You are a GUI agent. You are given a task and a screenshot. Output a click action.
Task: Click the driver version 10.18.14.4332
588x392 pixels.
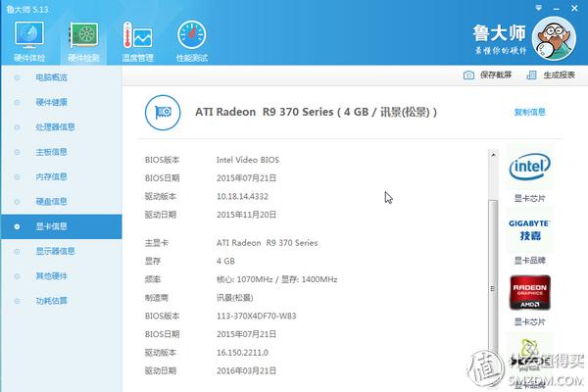242,196
